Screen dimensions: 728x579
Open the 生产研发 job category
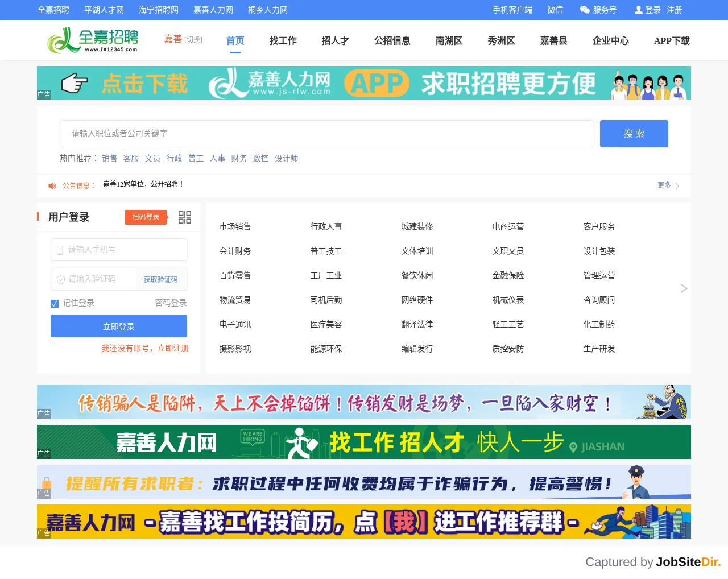click(x=599, y=349)
